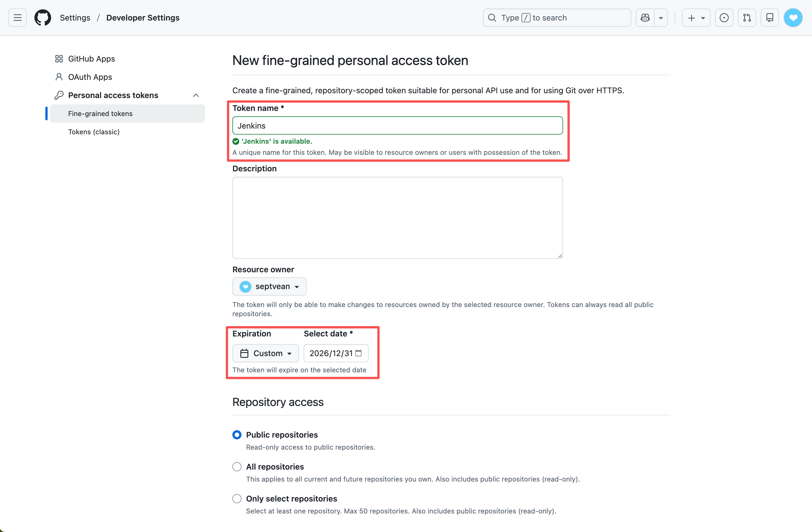Open the hamburger navigation menu
This screenshot has height=532, width=812.
pos(17,18)
